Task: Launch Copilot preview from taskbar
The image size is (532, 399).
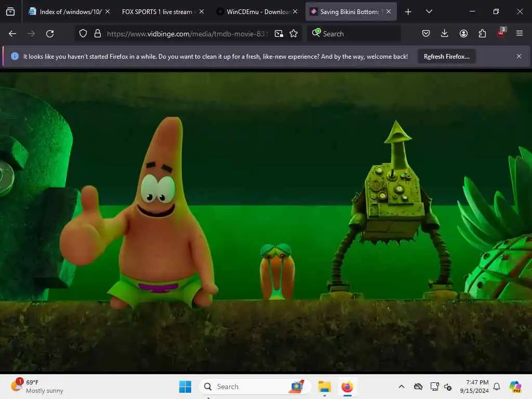Action: pos(515,387)
